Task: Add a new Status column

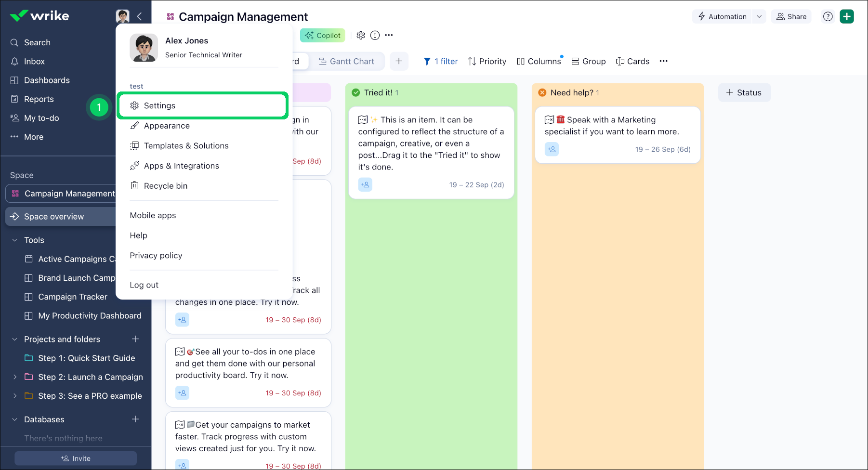Action: [x=744, y=92]
